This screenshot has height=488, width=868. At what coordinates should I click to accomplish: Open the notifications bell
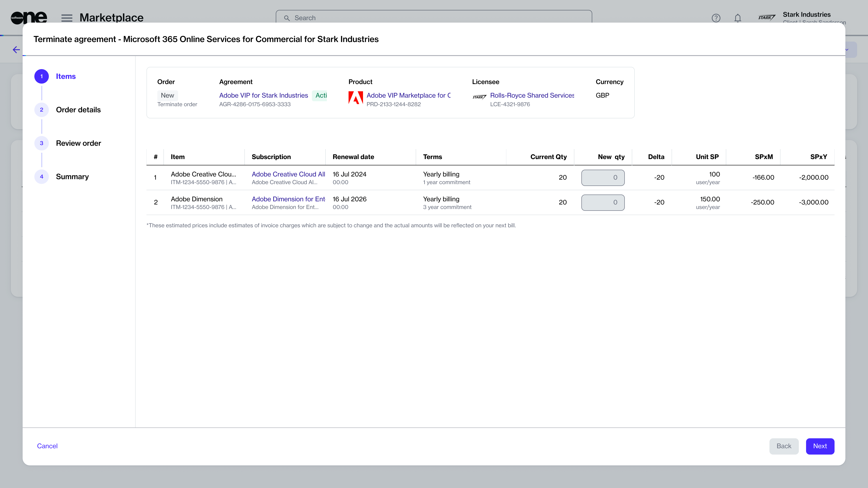[x=738, y=18]
